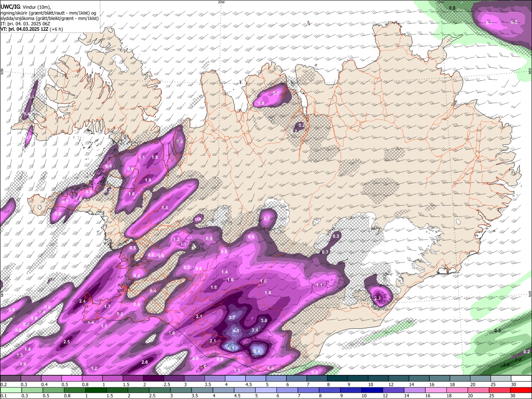Select the '2.5' precipitation value over the sea

tap(66, 342)
